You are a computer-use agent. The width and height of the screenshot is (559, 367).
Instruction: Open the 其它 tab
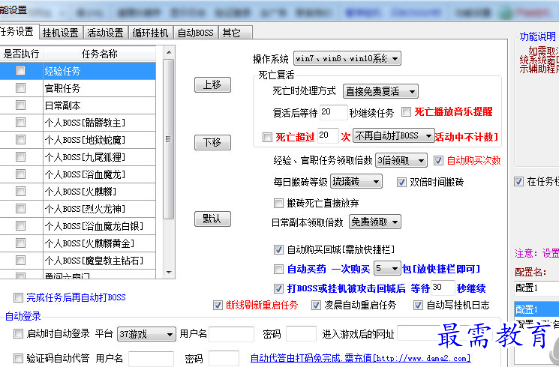click(235, 32)
